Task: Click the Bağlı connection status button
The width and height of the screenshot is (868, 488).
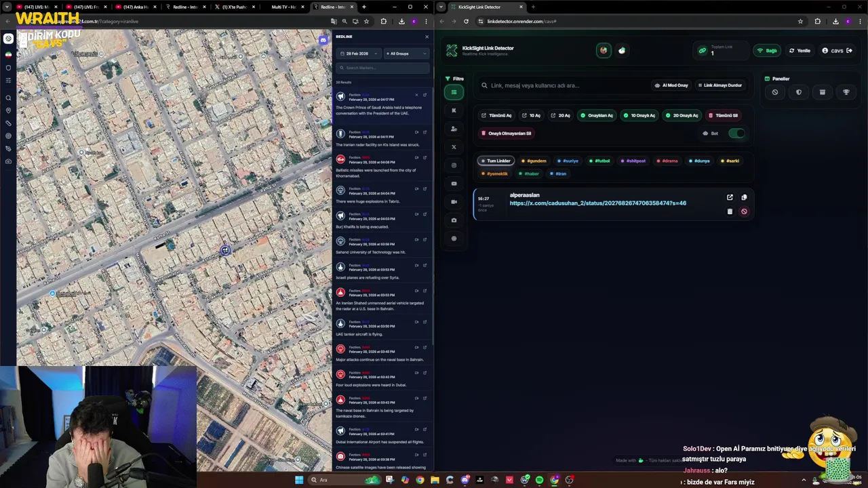Action: point(767,51)
